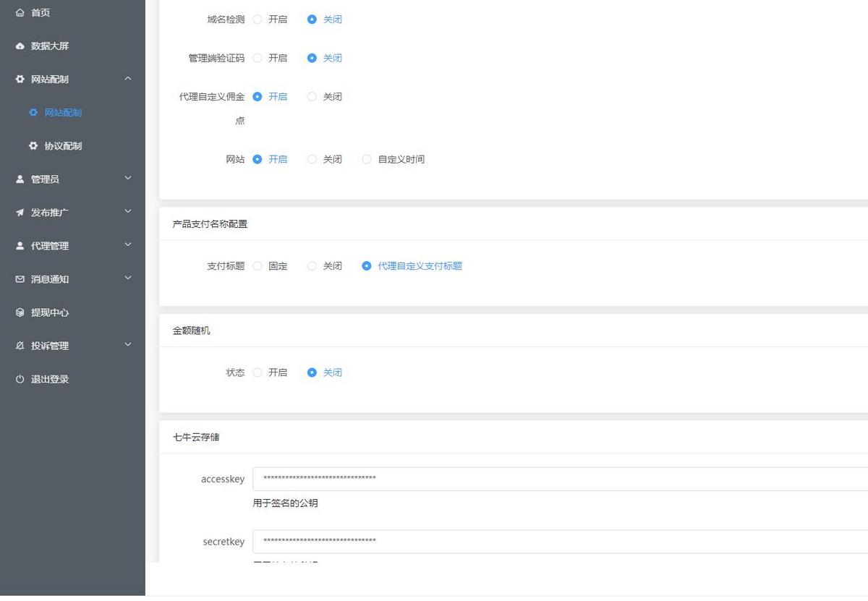This screenshot has height=601, width=868.
Task: Set 网站 status to 关闭
Action: [x=312, y=159]
